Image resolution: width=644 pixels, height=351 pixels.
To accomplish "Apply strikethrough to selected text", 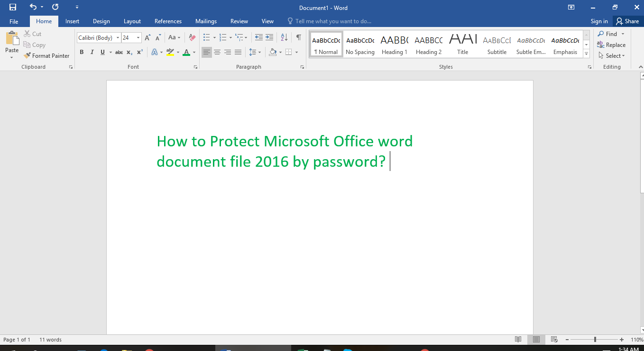I will 119,52.
